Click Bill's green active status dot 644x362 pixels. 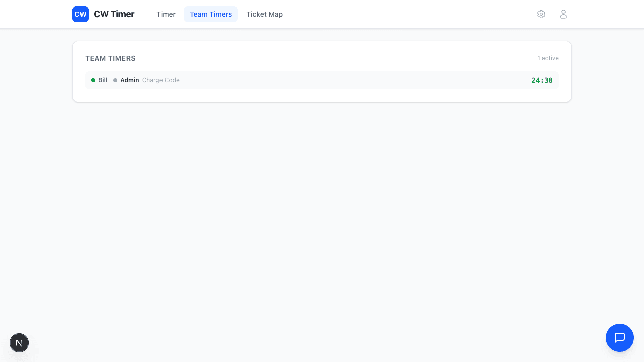(x=93, y=80)
